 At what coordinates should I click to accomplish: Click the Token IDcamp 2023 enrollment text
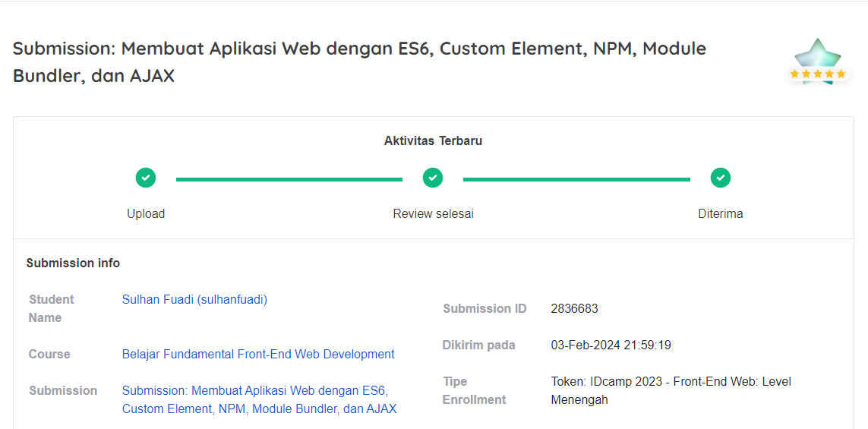click(x=671, y=390)
